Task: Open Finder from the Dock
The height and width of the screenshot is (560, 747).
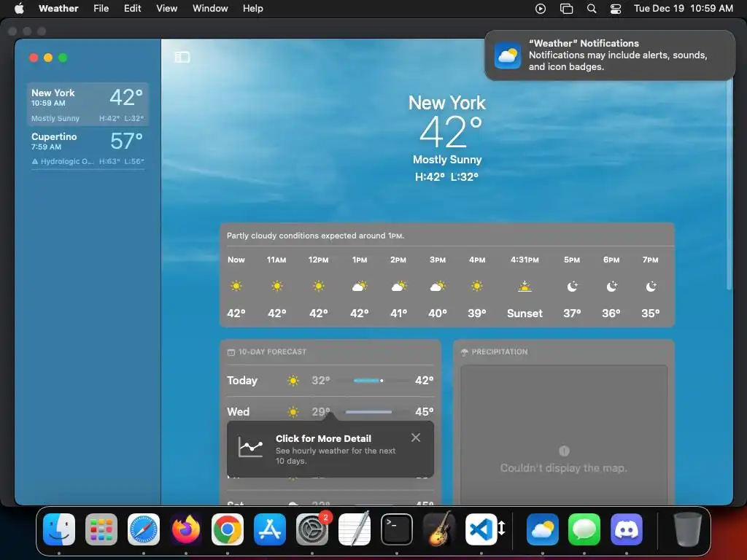Action: (x=59, y=529)
